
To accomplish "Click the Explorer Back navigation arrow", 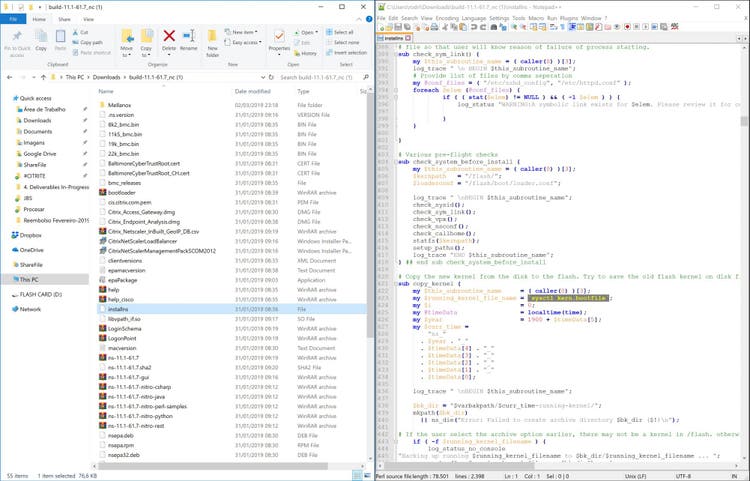I will tap(10, 77).
